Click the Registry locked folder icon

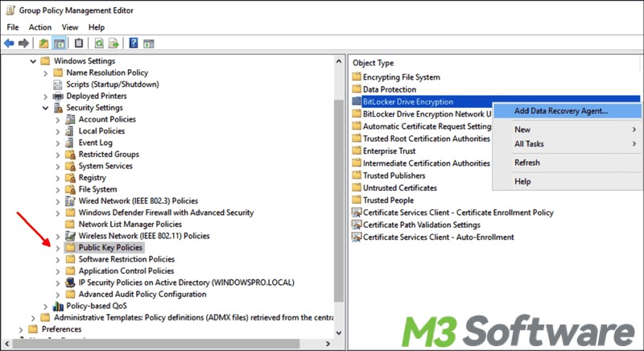point(71,178)
